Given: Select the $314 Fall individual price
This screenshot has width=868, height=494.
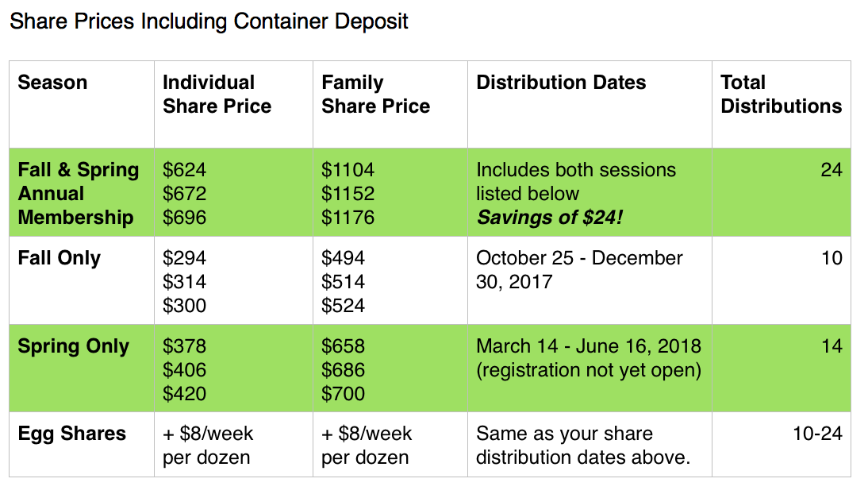Looking at the screenshot, I should pos(184,282).
